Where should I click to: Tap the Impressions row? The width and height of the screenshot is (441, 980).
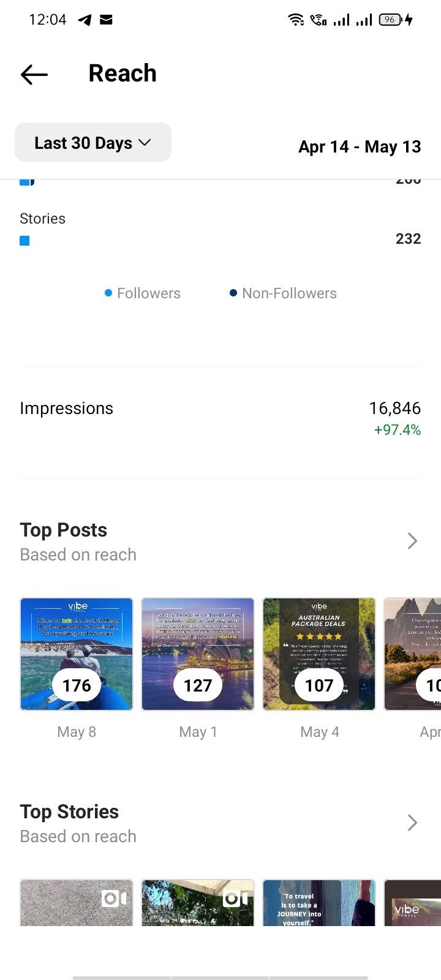pyautogui.click(x=221, y=418)
